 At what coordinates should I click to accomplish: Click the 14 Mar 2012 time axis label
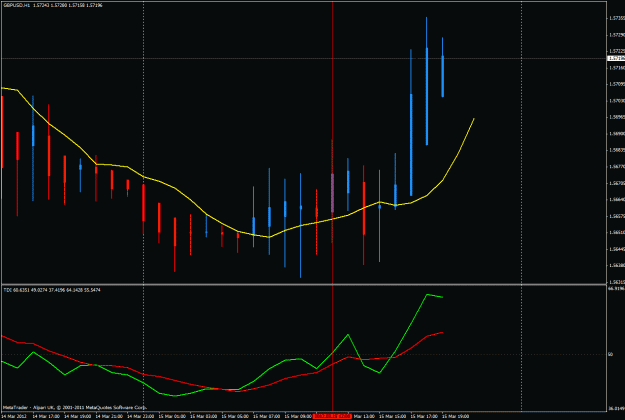(x=14, y=416)
